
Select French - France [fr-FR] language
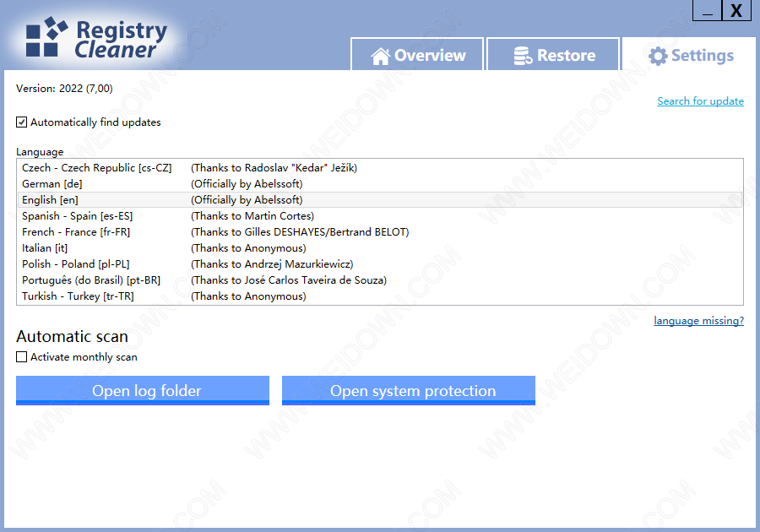(379, 231)
